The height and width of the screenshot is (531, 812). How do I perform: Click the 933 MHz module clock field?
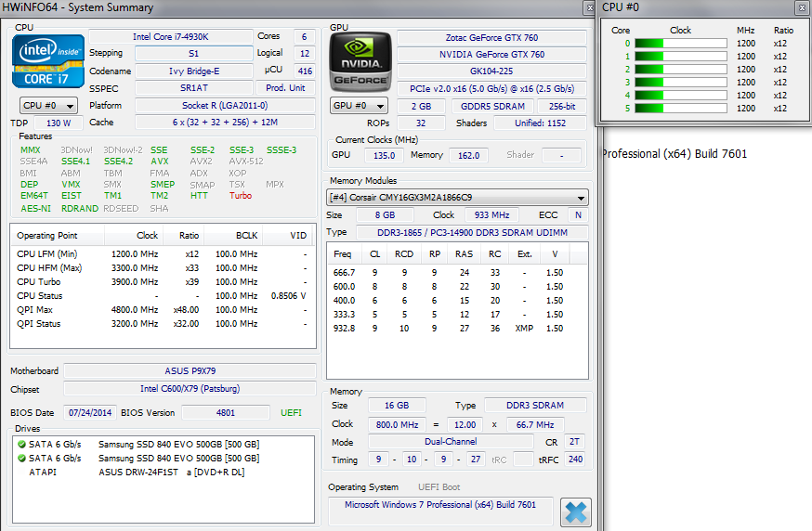(x=492, y=214)
